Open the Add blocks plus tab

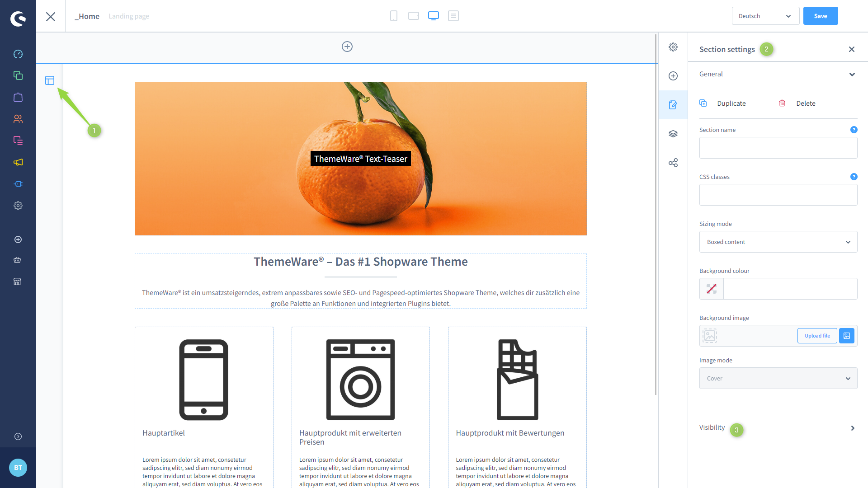(673, 76)
